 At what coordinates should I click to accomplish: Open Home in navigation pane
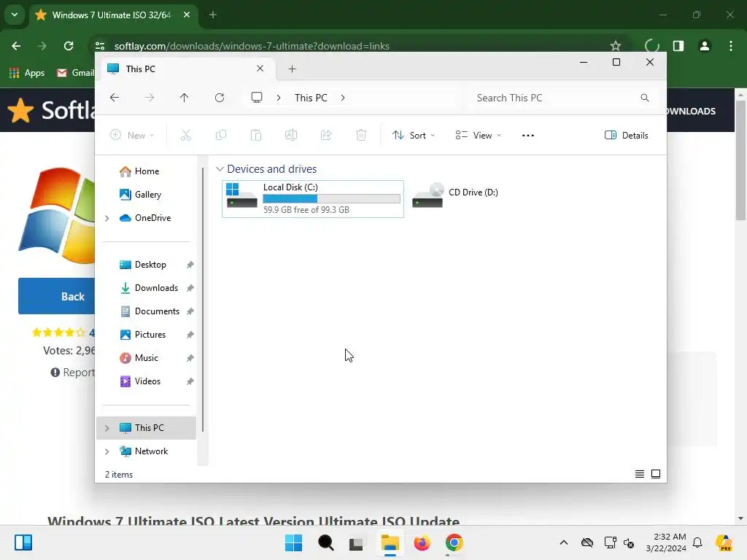pos(139,171)
